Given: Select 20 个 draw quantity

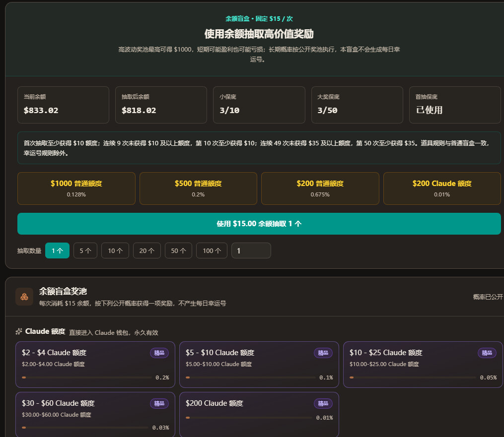Looking at the screenshot, I should [x=147, y=251].
